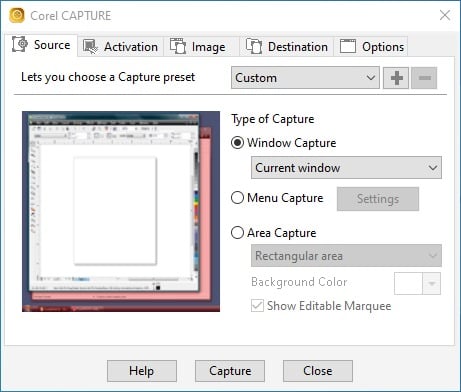This screenshot has width=461, height=392.
Task: Expand the Current window dropdown
Action: click(x=346, y=168)
